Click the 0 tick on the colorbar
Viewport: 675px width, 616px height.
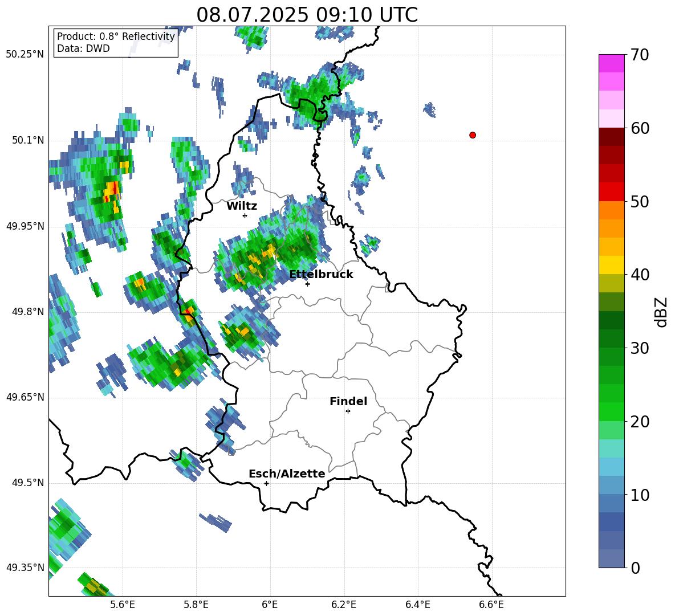(x=635, y=568)
